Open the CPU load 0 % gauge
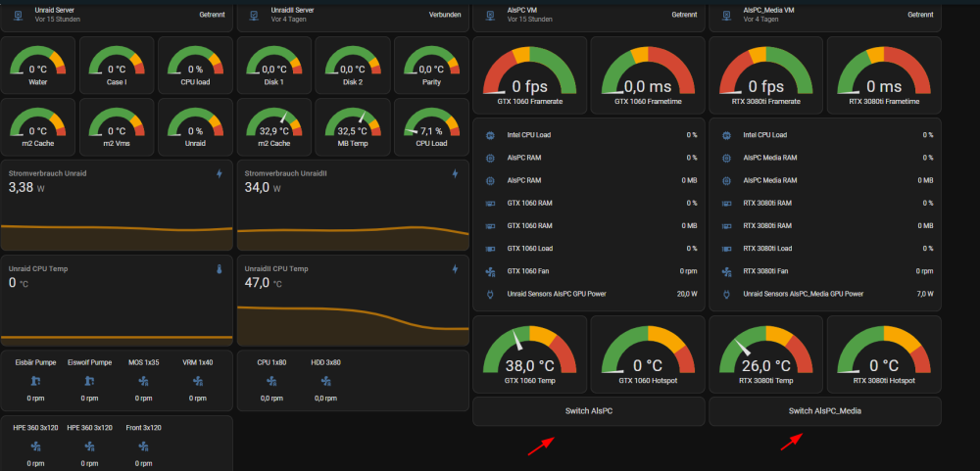The height and width of the screenshot is (471, 980). (x=196, y=65)
